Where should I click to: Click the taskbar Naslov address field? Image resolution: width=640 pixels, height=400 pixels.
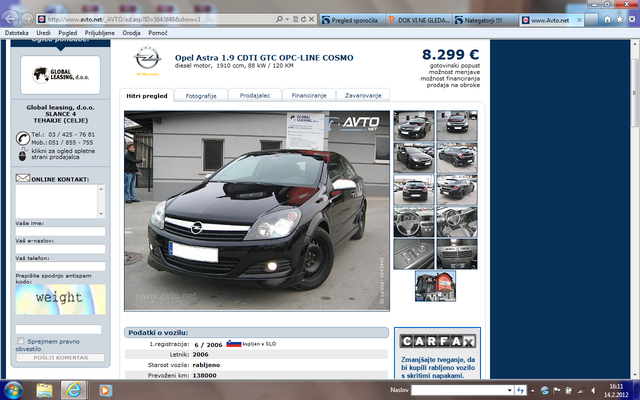(461, 390)
